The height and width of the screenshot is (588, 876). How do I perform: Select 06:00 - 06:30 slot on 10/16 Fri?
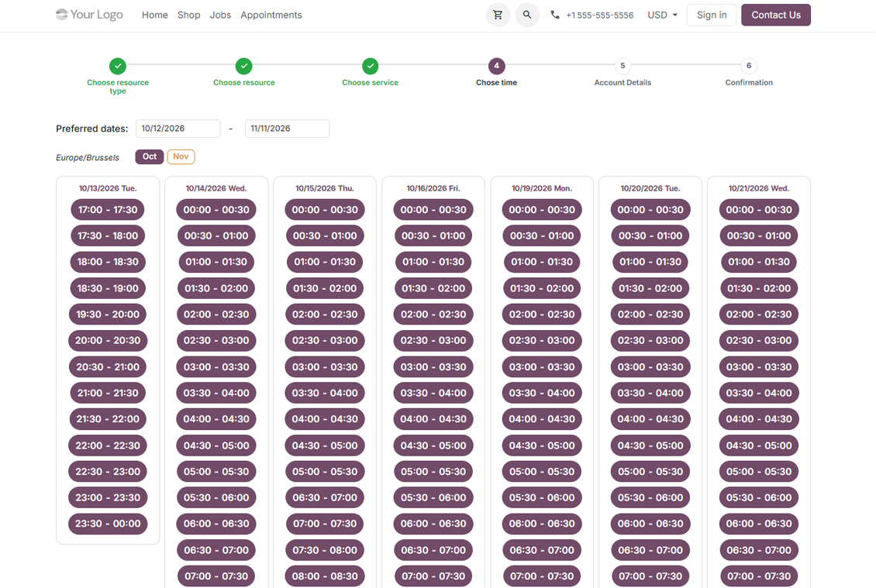click(x=433, y=524)
